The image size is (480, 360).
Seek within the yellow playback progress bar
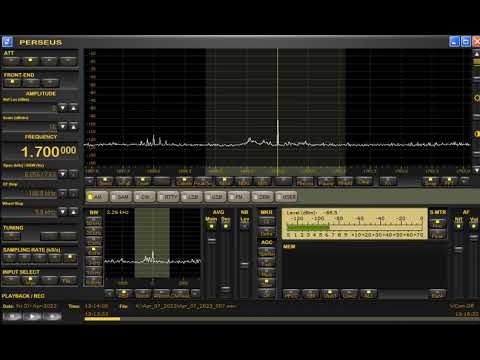pos(102,319)
